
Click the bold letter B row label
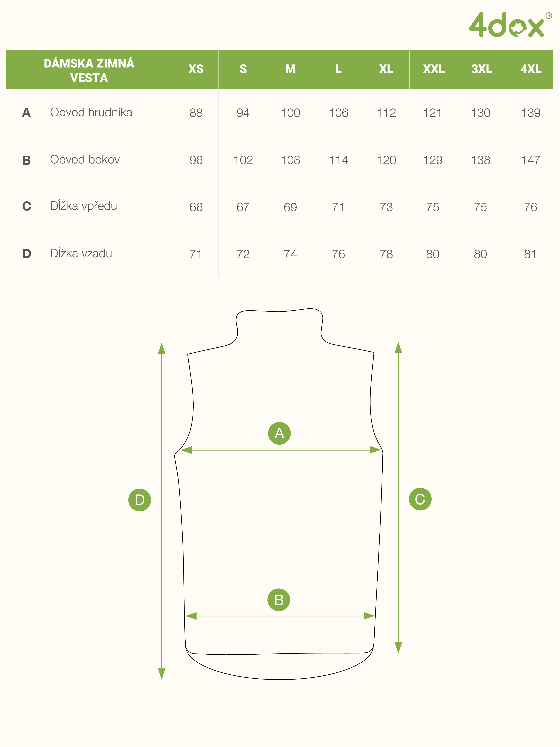click(x=26, y=160)
